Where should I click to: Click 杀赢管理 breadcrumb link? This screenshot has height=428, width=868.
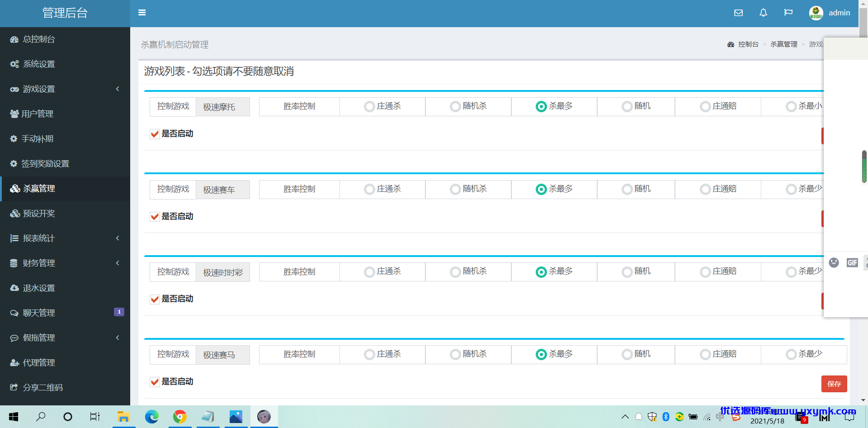click(x=784, y=44)
